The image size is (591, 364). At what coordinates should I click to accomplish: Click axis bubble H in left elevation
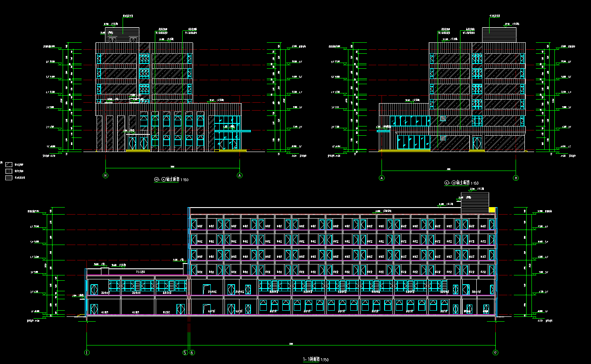[x=105, y=175]
